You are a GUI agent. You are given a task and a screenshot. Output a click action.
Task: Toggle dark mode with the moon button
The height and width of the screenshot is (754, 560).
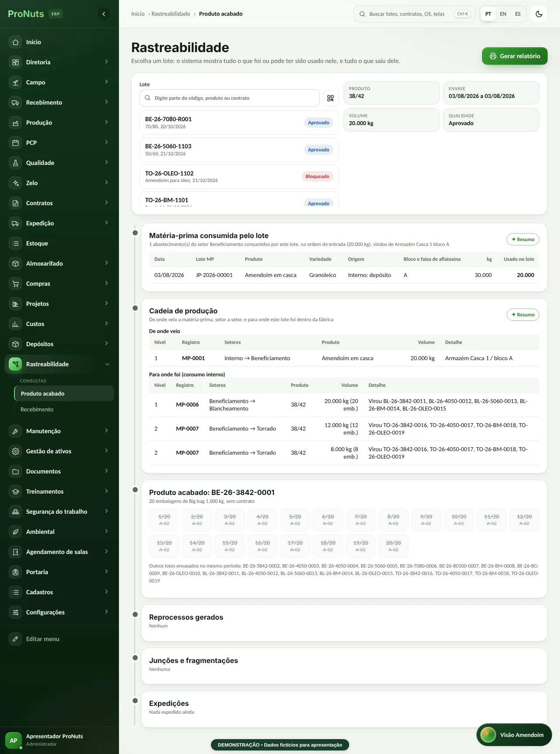539,14
